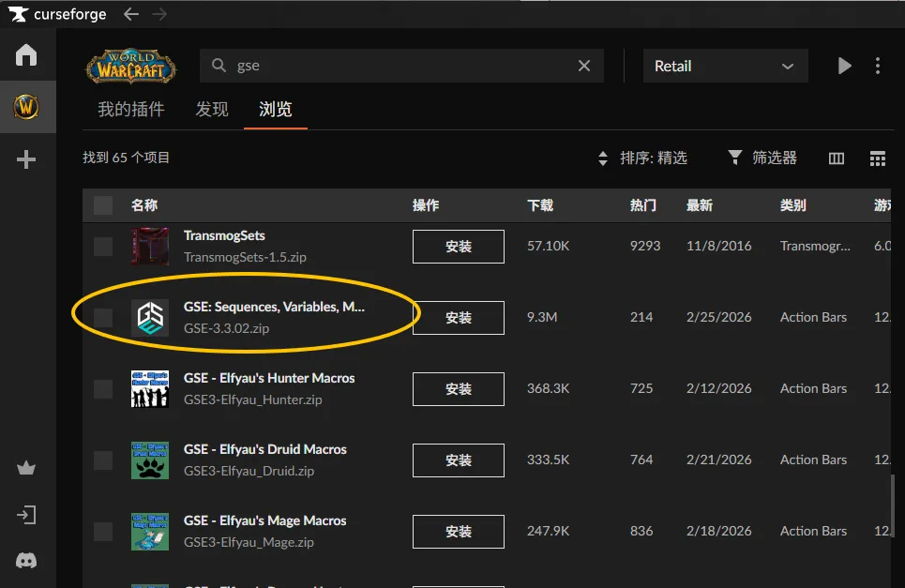Open the Retail game version dropdown
The image size is (905, 588).
coord(726,66)
